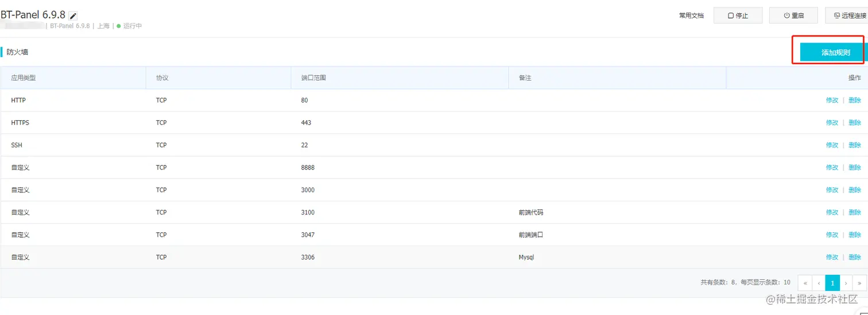
Task: Open the 常用文档 link
Action: coord(691,16)
